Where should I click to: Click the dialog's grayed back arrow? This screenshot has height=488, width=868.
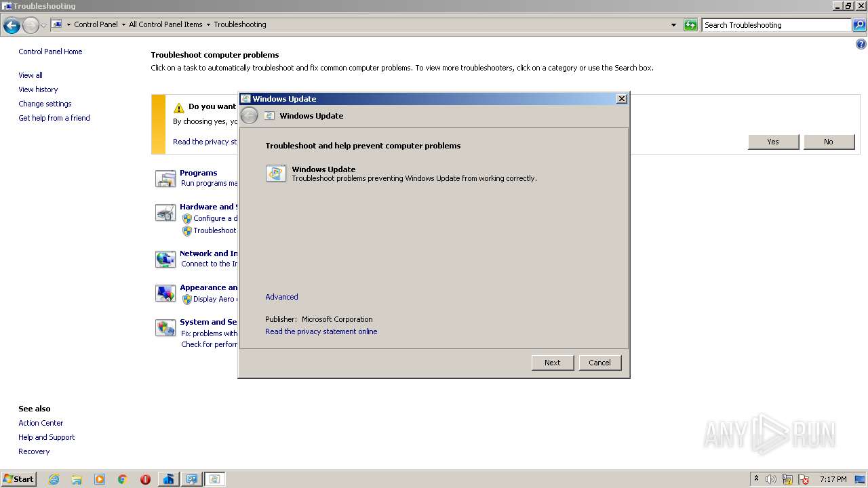click(250, 116)
